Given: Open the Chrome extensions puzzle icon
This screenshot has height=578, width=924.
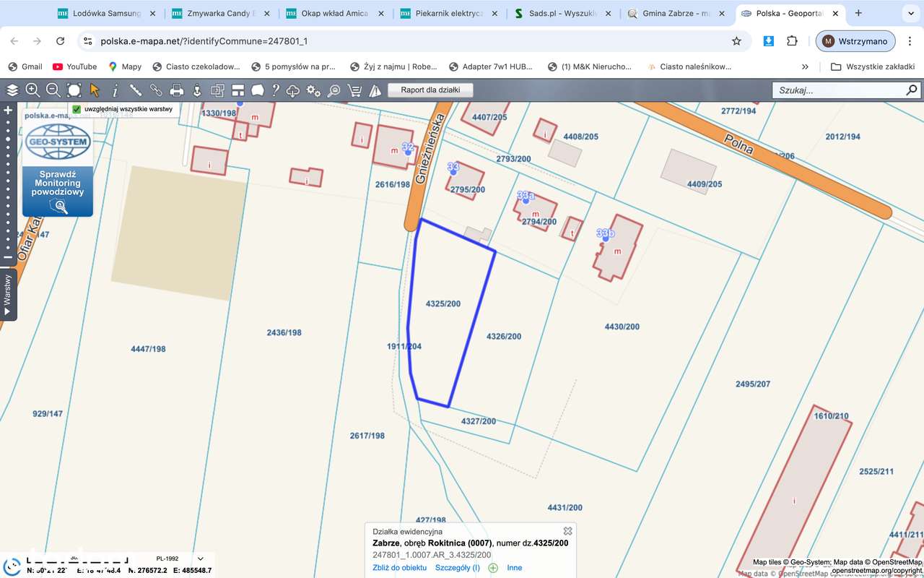Looking at the screenshot, I should coord(792,41).
